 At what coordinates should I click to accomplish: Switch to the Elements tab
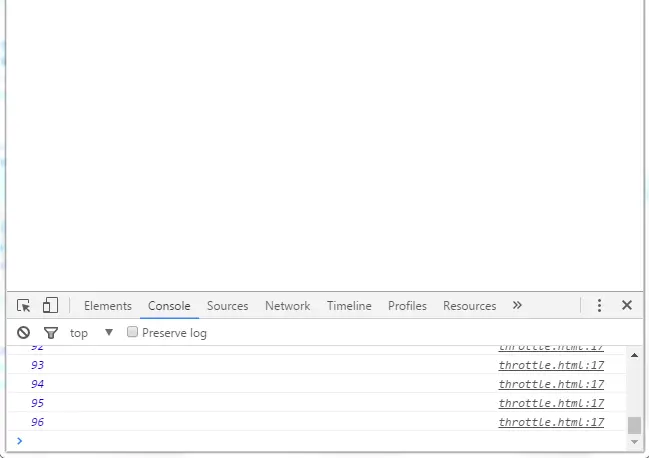pyautogui.click(x=108, y=306)
